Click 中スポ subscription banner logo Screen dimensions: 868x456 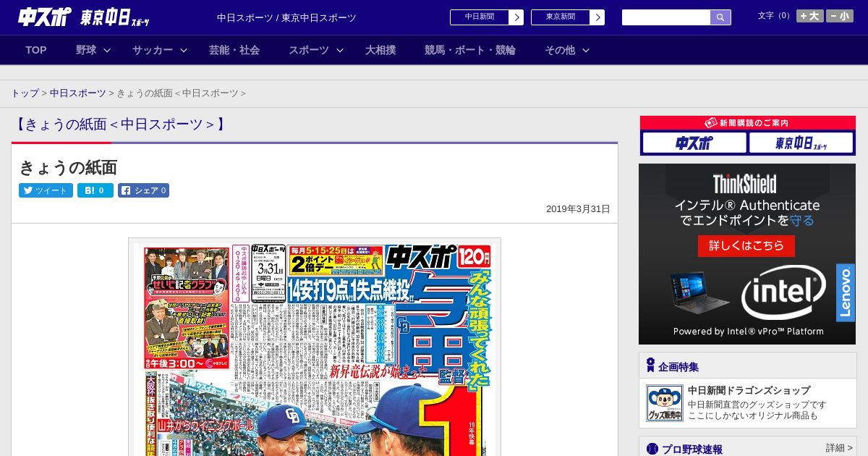click(694, 143)
